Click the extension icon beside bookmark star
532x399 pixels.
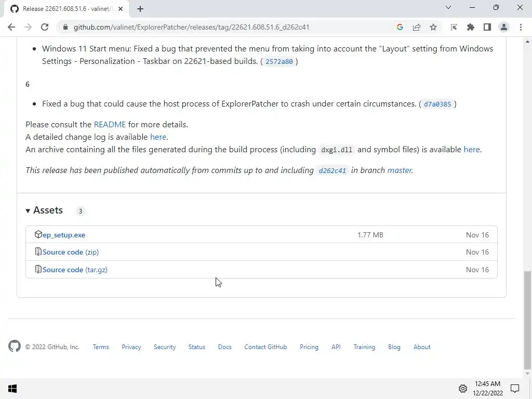(454, 27)
